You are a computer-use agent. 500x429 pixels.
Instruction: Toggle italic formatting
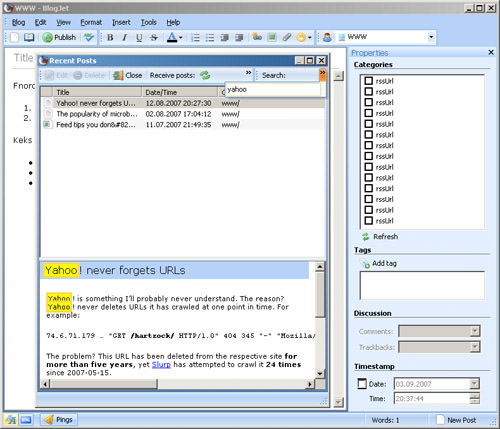(x=125, y=38)
